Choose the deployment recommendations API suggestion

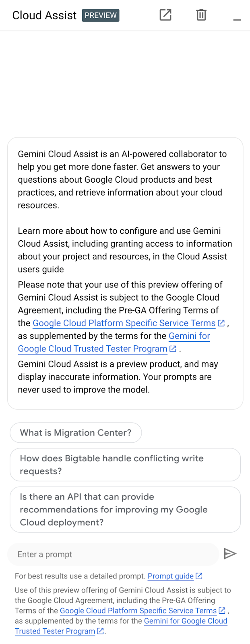coord(125,510)
